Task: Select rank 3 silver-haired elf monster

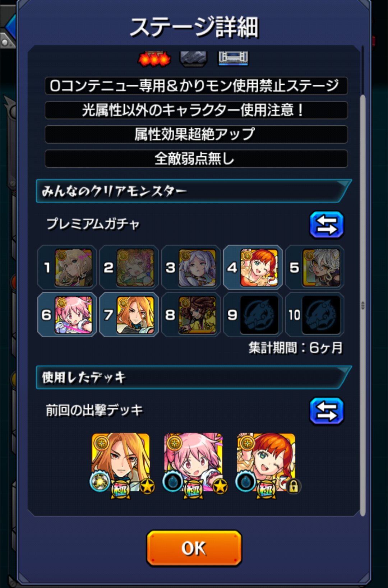Action: 197,268
